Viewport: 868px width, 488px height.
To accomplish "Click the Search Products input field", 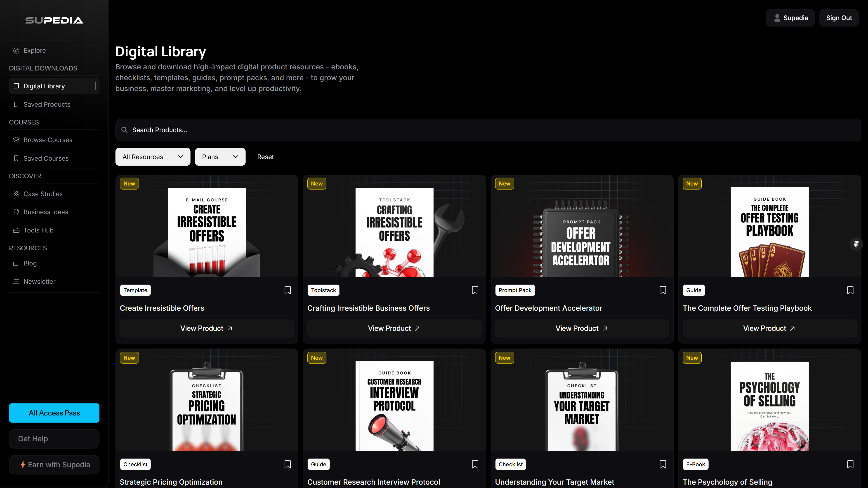I will click(488, 130).
